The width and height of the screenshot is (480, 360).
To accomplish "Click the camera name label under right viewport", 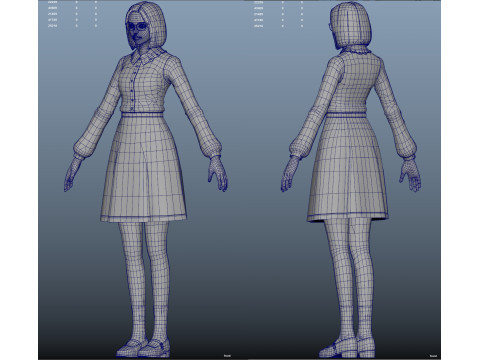I will coord(434,356).
